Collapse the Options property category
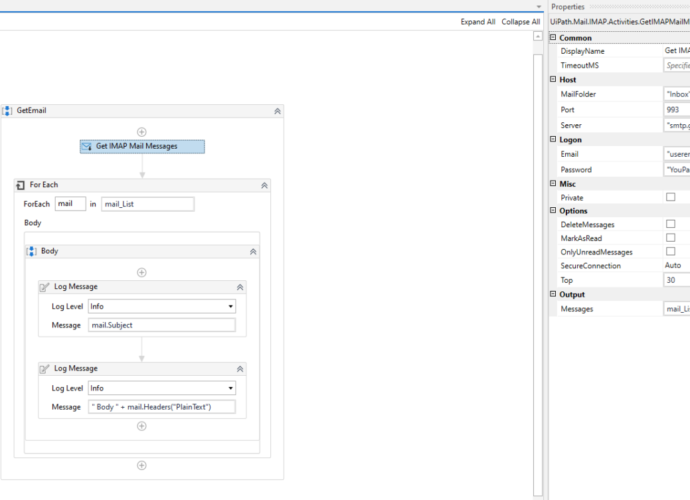This screenshot has height=500, width=690. point(553,211)
